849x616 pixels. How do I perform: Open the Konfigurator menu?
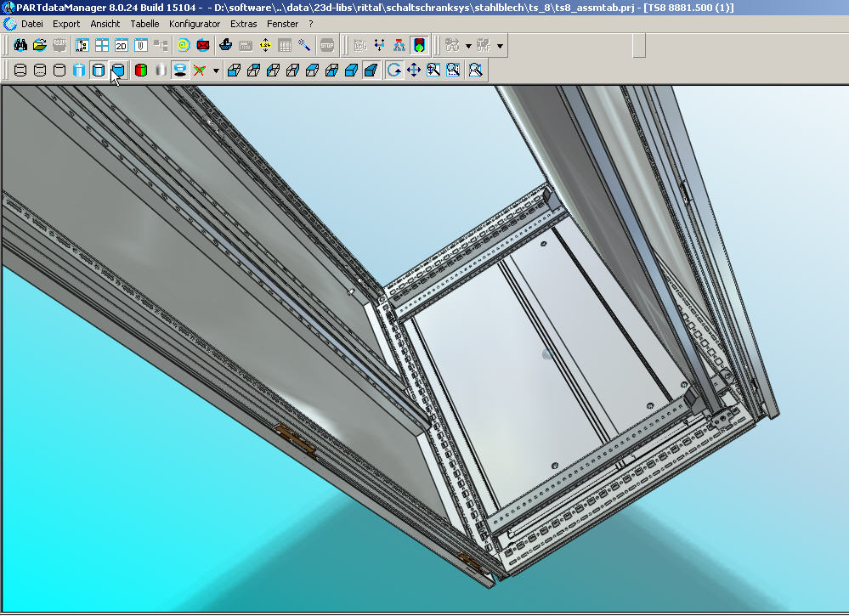(195, 24)
